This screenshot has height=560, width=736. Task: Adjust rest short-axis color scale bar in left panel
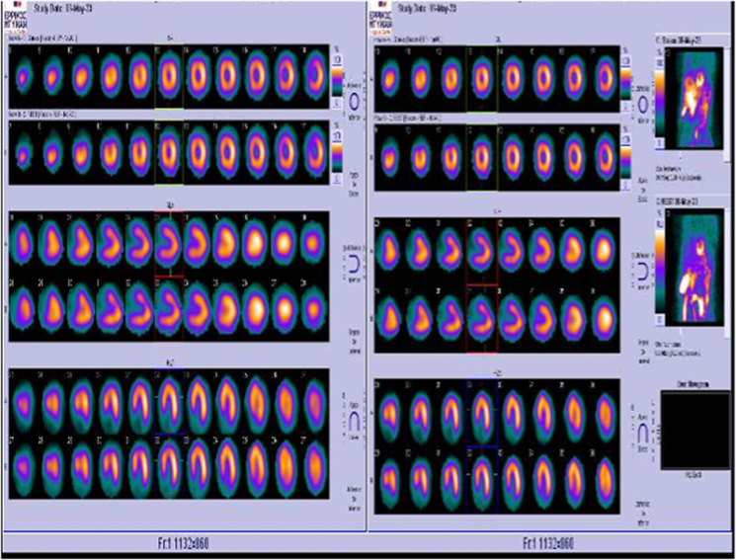coord(337,156)
